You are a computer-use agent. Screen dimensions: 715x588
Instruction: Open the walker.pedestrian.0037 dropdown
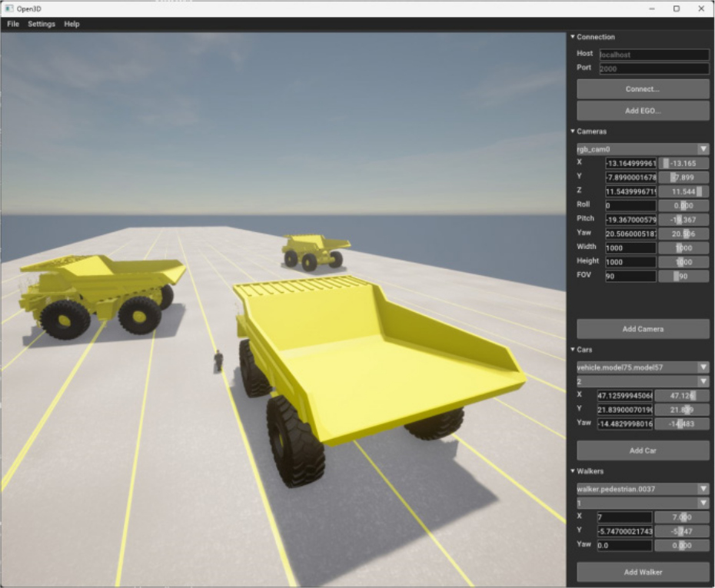643,489
